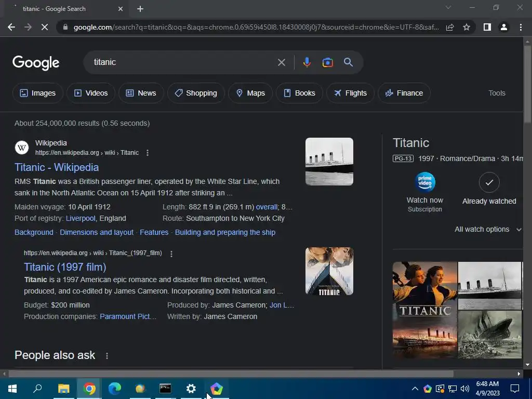
Task: Click the Google logo
Action: (36, 63)
